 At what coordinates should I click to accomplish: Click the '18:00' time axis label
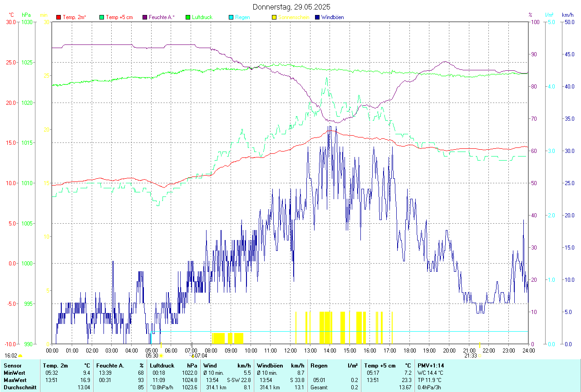(x=409, y=350)
